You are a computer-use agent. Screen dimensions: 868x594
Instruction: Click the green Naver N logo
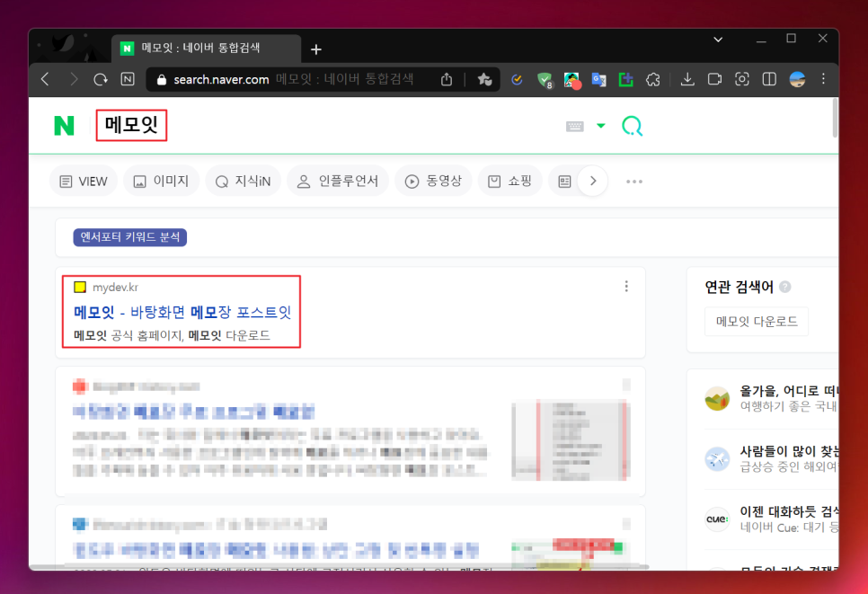point(64,126)
